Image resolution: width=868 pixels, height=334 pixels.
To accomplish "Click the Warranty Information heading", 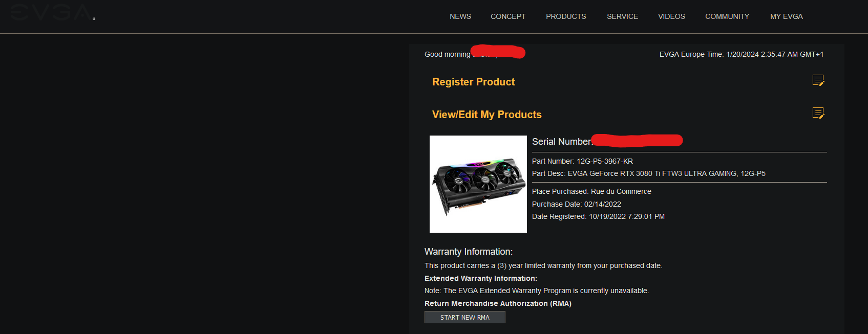I will tap(469, 252).
